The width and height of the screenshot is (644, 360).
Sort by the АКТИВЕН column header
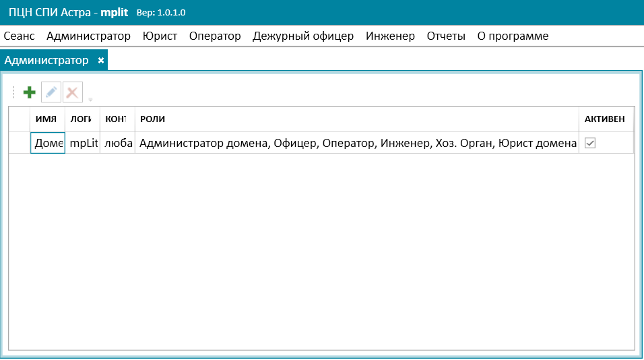click(x=606, y=119)
